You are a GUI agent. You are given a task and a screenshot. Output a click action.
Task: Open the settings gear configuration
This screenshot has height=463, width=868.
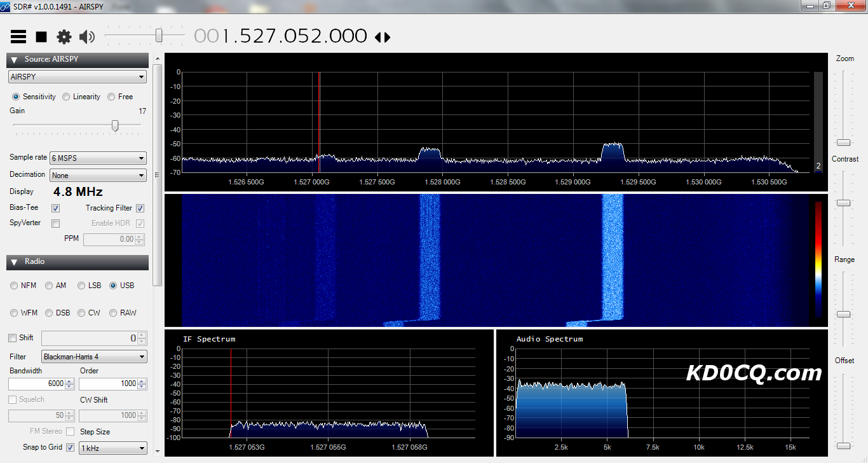click(64, 37)
